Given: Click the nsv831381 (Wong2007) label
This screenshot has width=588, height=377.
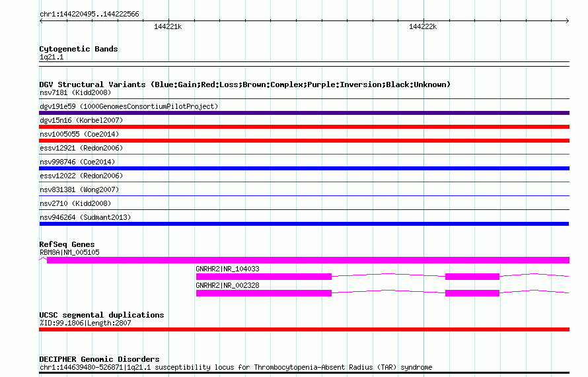Looking at the screenshot, I should coord(79,189).
